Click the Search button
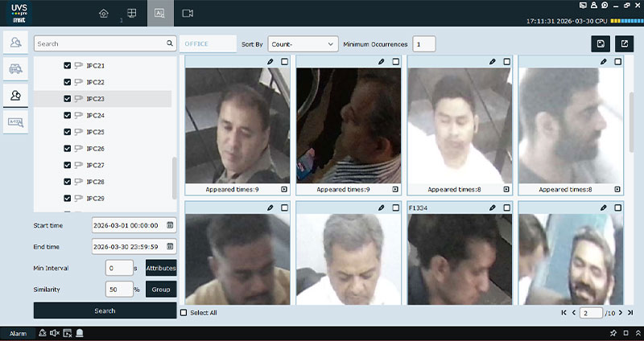The height and width of the screenshot is (341, 644). (105, 310)
